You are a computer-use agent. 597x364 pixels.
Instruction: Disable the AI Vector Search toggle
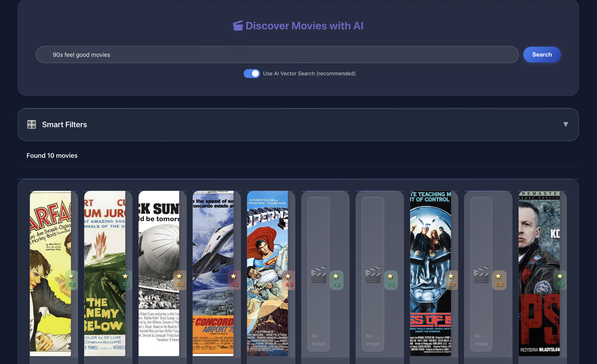252,74
